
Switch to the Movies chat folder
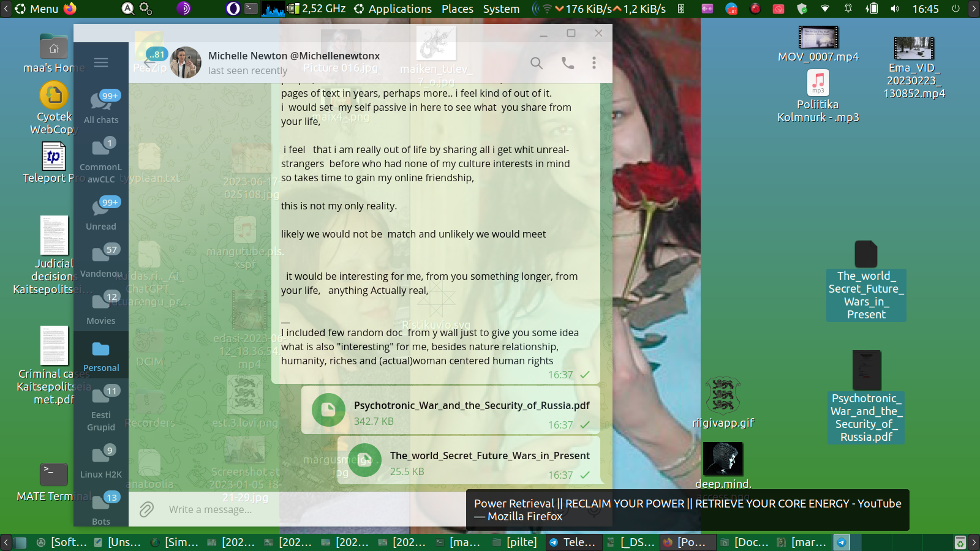coord(101,308)
